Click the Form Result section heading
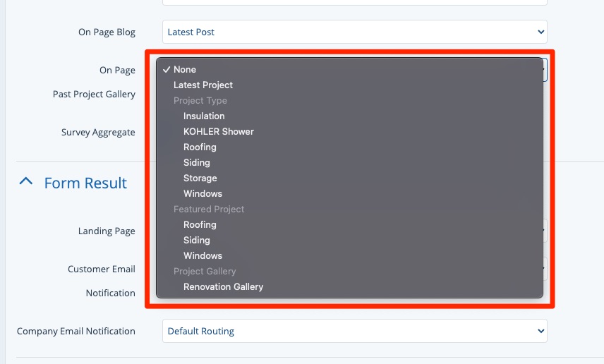 tap(85, 183)
